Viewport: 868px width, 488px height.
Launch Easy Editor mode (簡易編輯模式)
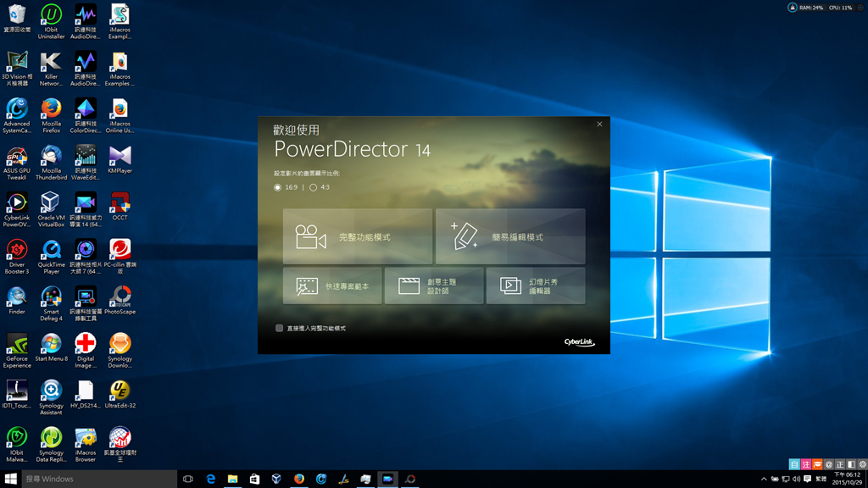(510, 237)
